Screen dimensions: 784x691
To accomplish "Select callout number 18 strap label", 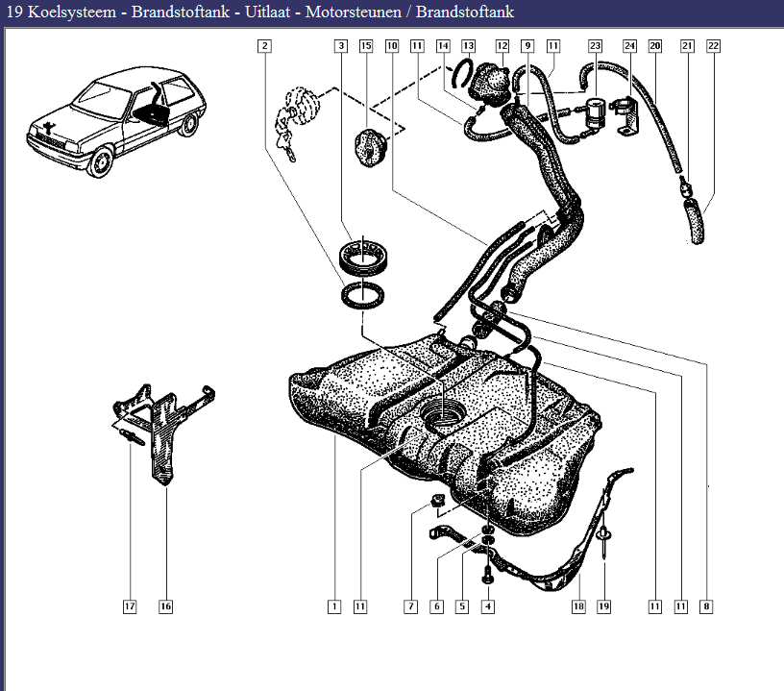I will pos(578,606).
